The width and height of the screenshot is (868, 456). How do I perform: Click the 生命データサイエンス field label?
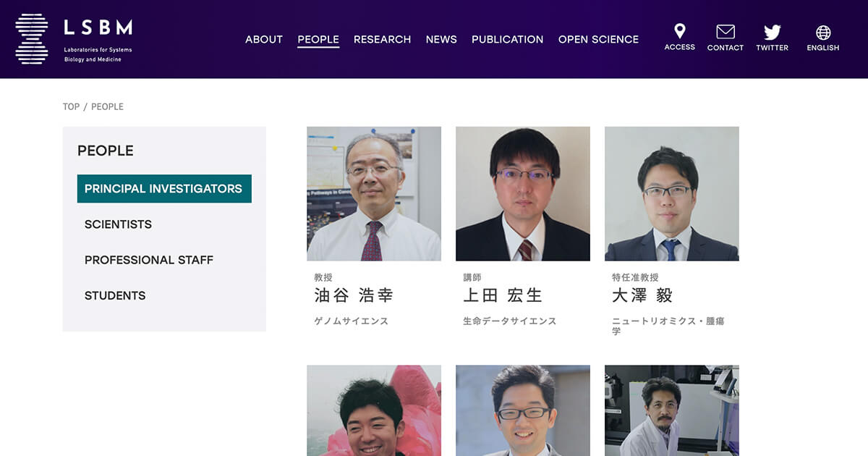pos(510,321)
